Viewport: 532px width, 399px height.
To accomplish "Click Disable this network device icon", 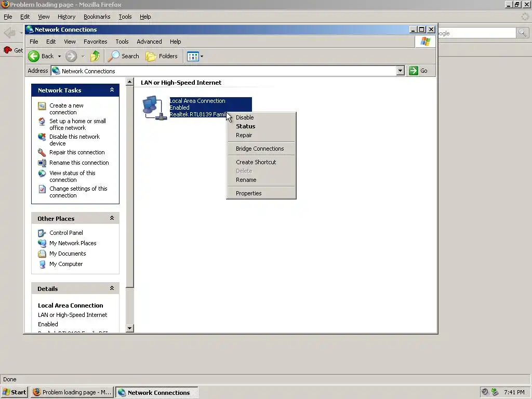I will point(42,137).
